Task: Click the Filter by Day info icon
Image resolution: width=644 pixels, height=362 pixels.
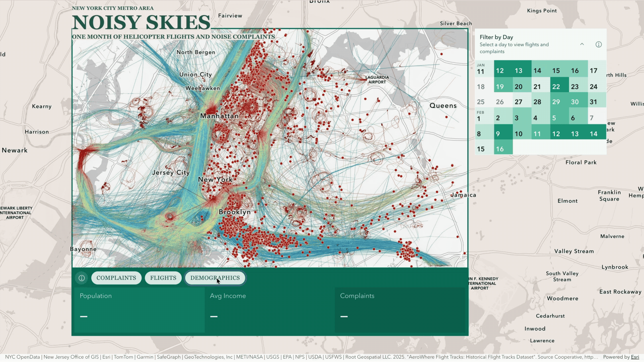Action: pyautogui.click(x=598, y=45)
